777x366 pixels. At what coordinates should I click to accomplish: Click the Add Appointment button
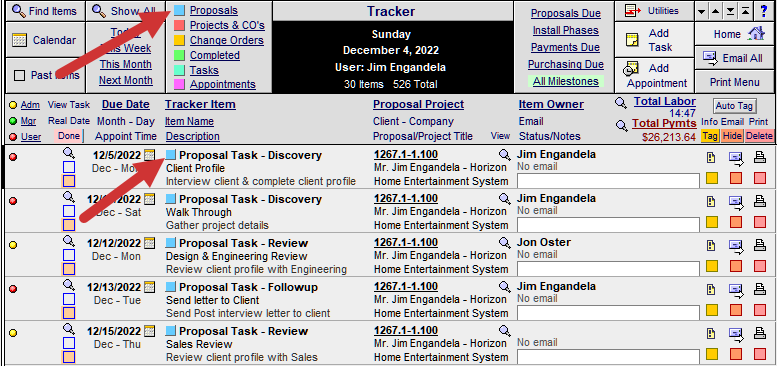654,75
